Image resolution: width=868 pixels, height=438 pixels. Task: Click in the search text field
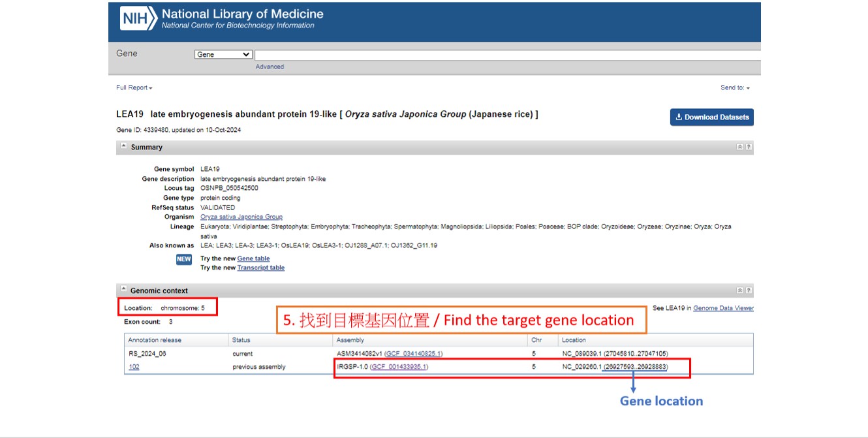pos(506,55)
